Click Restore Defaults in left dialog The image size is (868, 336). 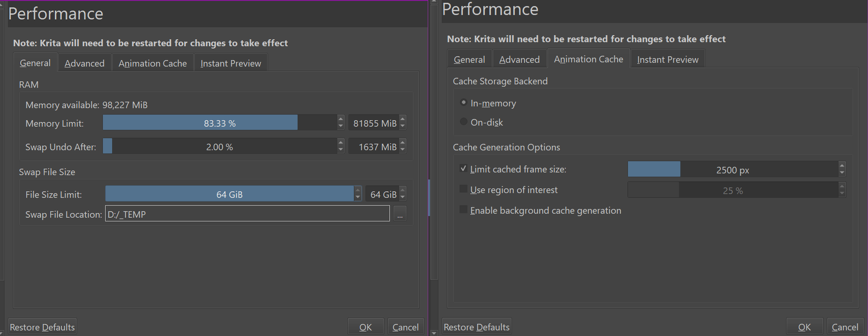click(x=42, y=327)
